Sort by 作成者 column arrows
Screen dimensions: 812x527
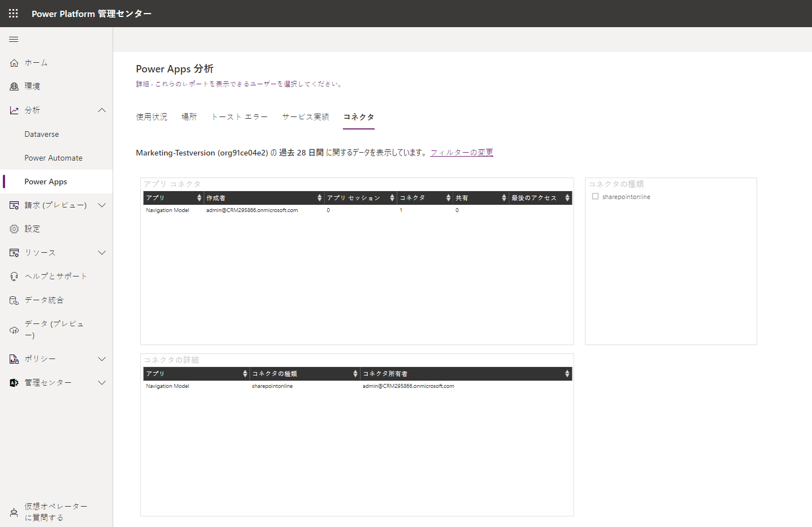tap(320, 198)
